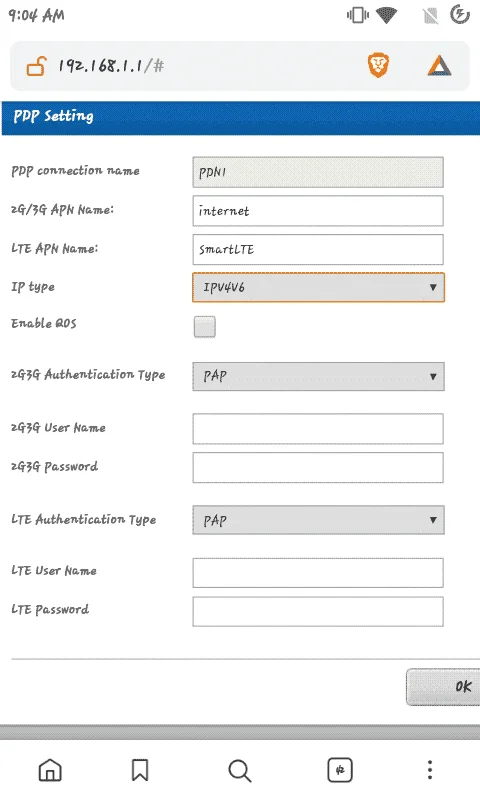
Task: Open the tab switcher icon
Action: 340,770
